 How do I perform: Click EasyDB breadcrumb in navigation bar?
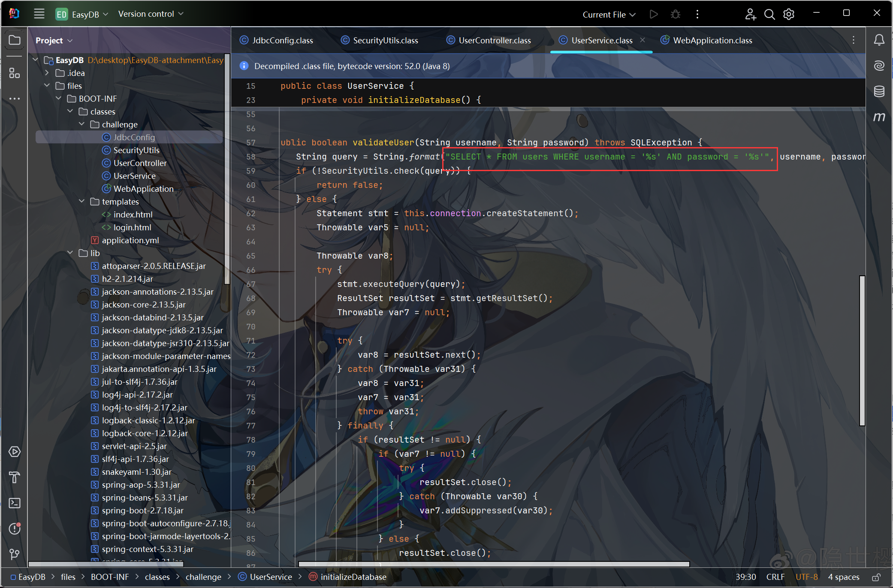(28, 577)
